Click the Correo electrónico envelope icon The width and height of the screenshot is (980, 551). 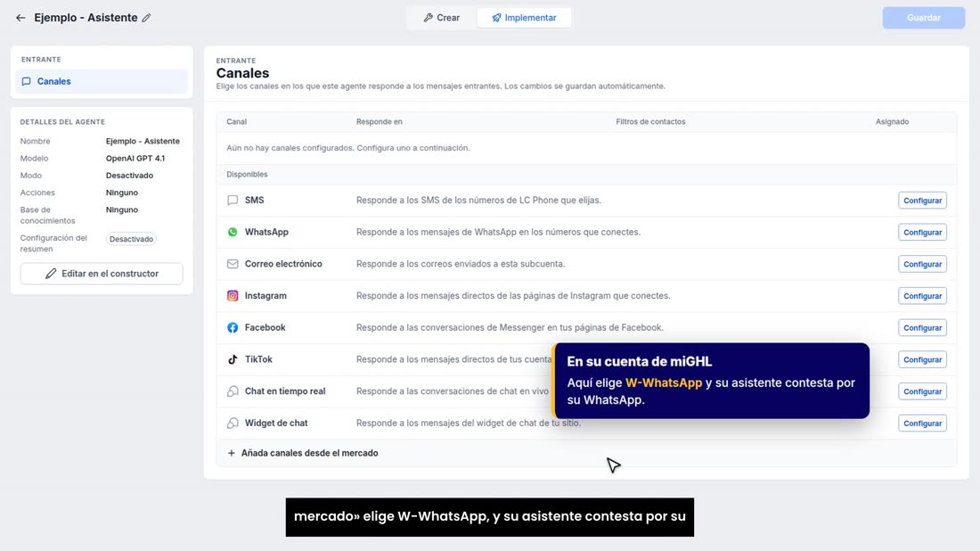(233, 264)
